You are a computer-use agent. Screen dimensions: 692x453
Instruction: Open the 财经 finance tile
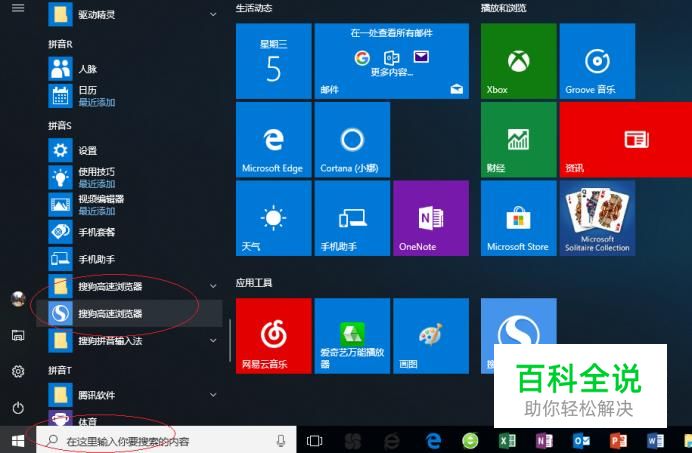[x=519, y=140]
